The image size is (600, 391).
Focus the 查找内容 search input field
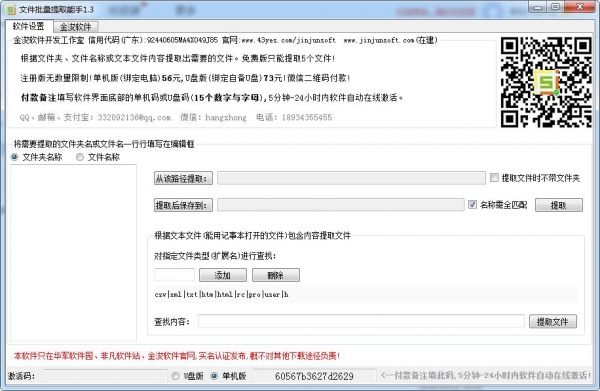point(361,321)
